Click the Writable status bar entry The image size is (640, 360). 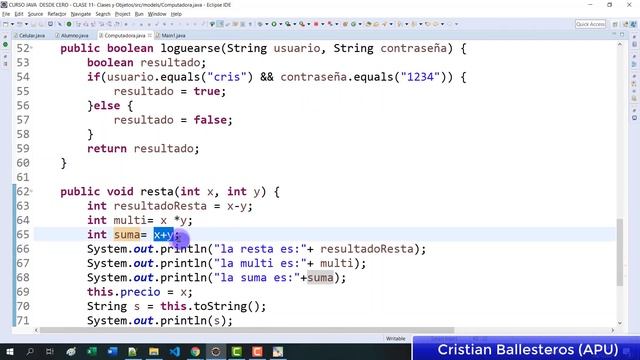(x=396, y=338)
